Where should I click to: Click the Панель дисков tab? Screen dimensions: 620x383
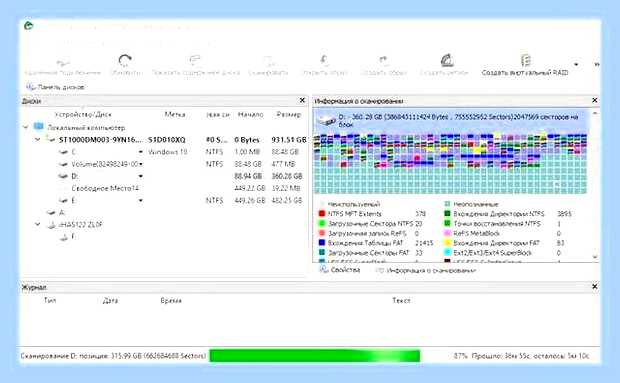[55, 87]
